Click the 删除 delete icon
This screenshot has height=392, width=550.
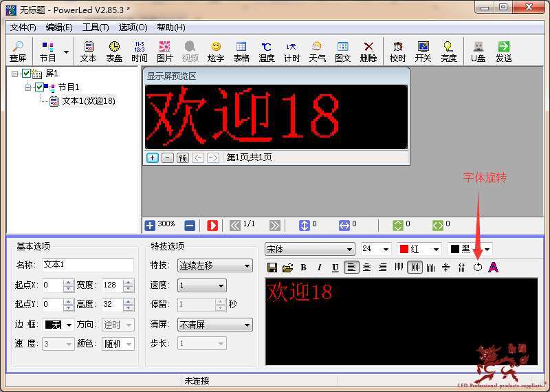pyautogui.click(x=368, y=52)
